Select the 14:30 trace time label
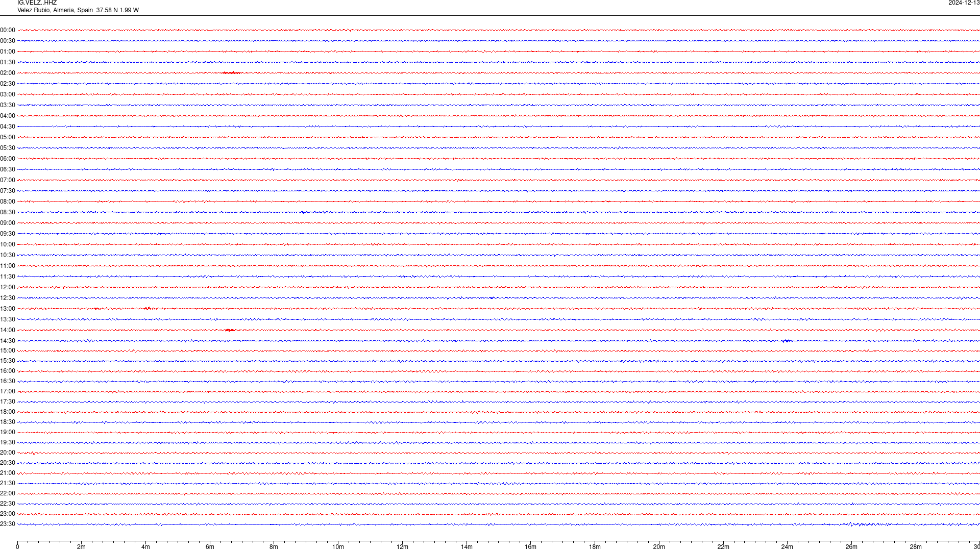Viewport: 980px width, 551px height. pos(8,341)
